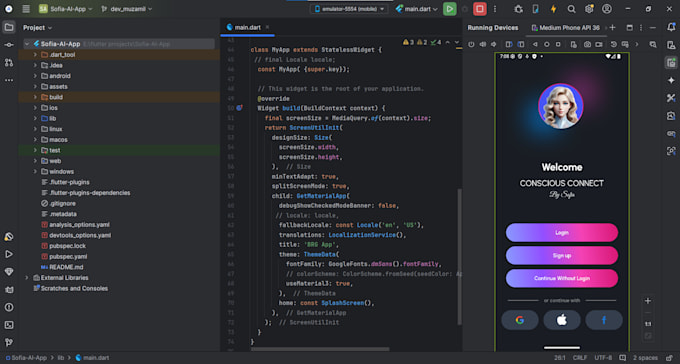The image size is (680, 364).
Task: Click editor horizontal scrollbar thumb
Action: [320, 348]
